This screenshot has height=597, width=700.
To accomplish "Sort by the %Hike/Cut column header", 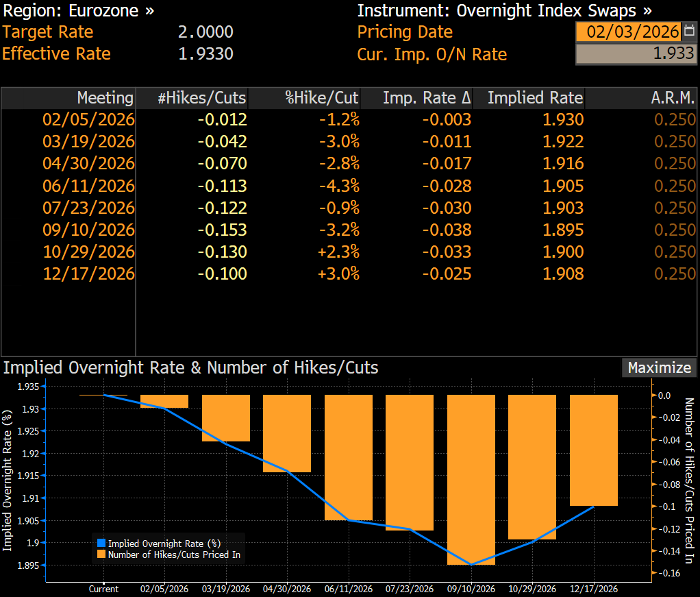I will [x=305, y=98].
